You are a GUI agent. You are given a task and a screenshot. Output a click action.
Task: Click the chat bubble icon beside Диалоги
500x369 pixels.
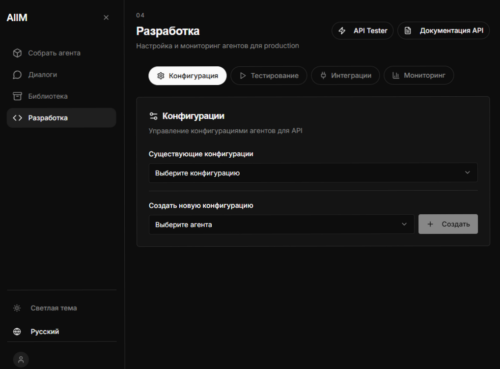[x=17, y=75]
